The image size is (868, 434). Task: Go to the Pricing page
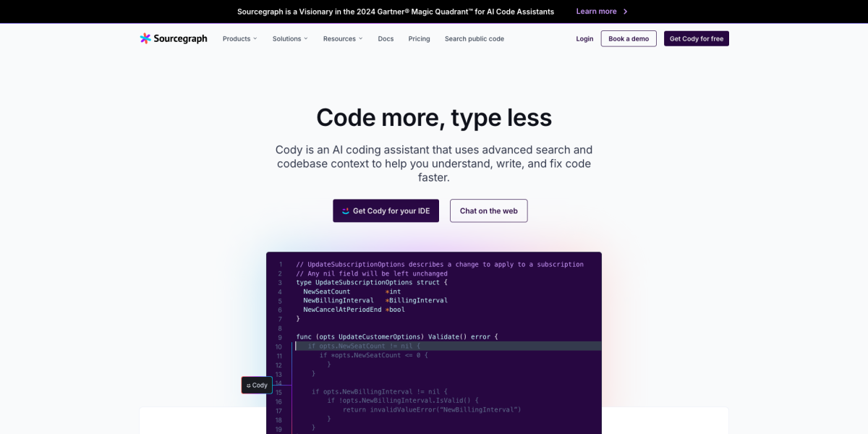click(419, 39)
